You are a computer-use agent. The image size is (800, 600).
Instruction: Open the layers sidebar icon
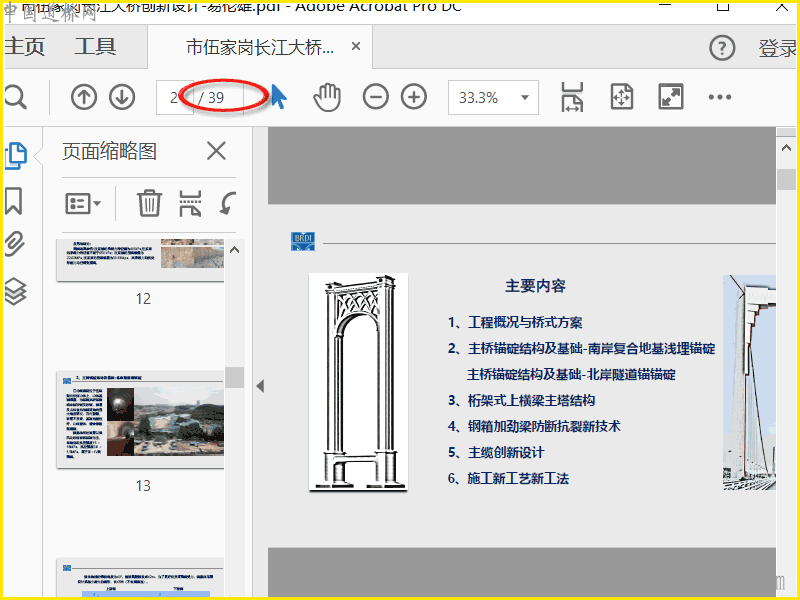(15, 291)
